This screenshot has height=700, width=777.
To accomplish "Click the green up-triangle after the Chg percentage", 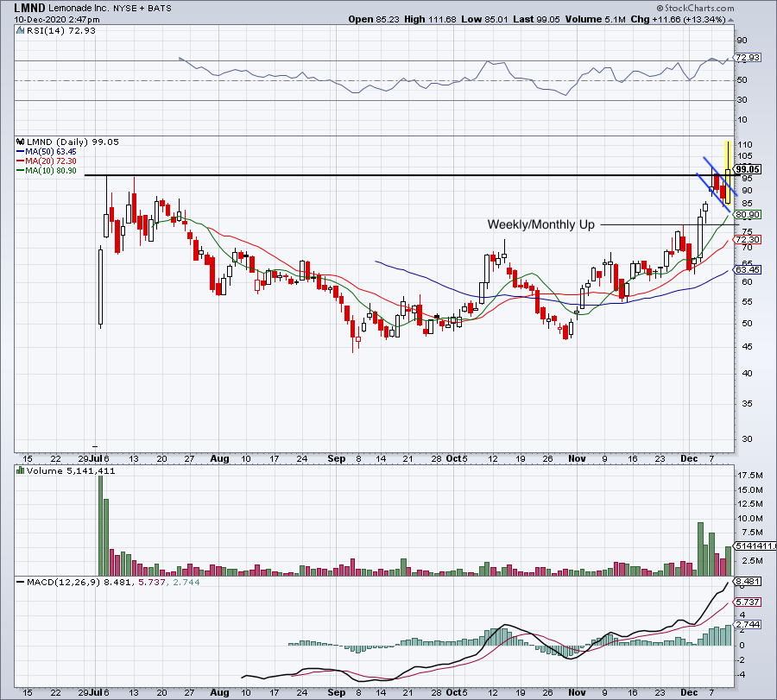I will tap(731, 20).
